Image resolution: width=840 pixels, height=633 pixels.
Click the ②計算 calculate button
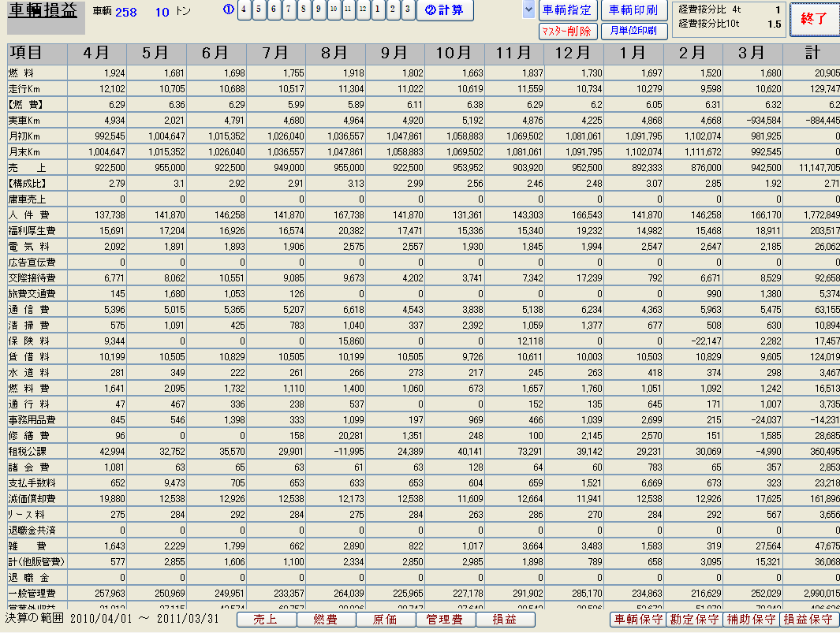tap(445, 10)
